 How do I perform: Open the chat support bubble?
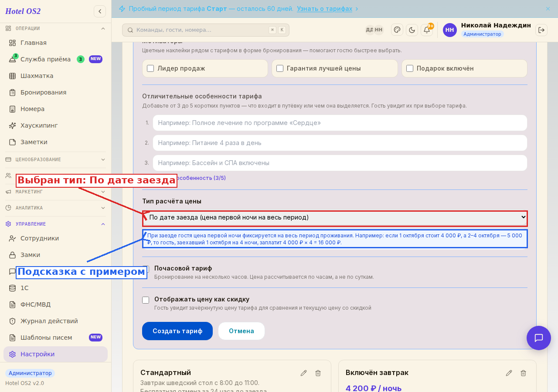tap(539, 338)
